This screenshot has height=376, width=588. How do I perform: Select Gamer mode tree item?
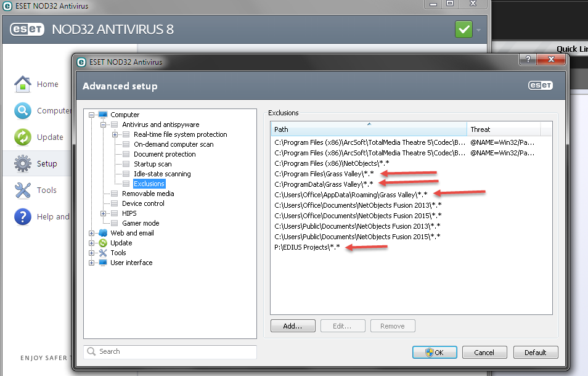pyautogui.click(x=141, y=223)
